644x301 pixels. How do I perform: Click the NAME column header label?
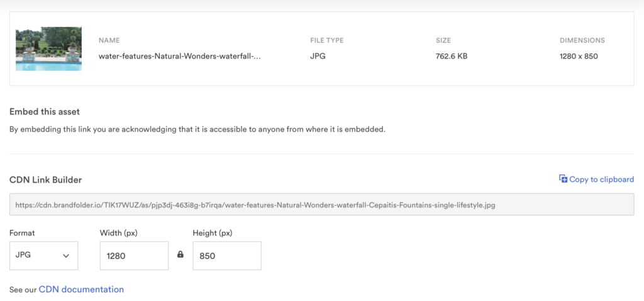(109, 40)
